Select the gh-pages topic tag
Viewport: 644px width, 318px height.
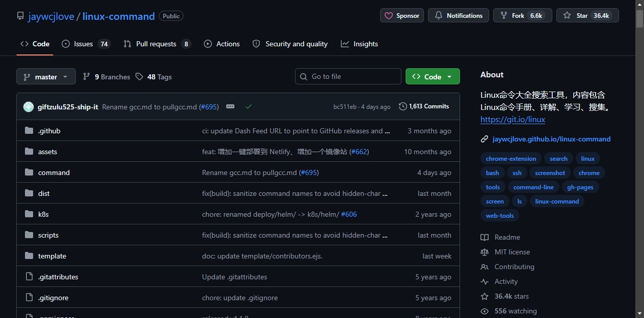(x=580, y=187)
